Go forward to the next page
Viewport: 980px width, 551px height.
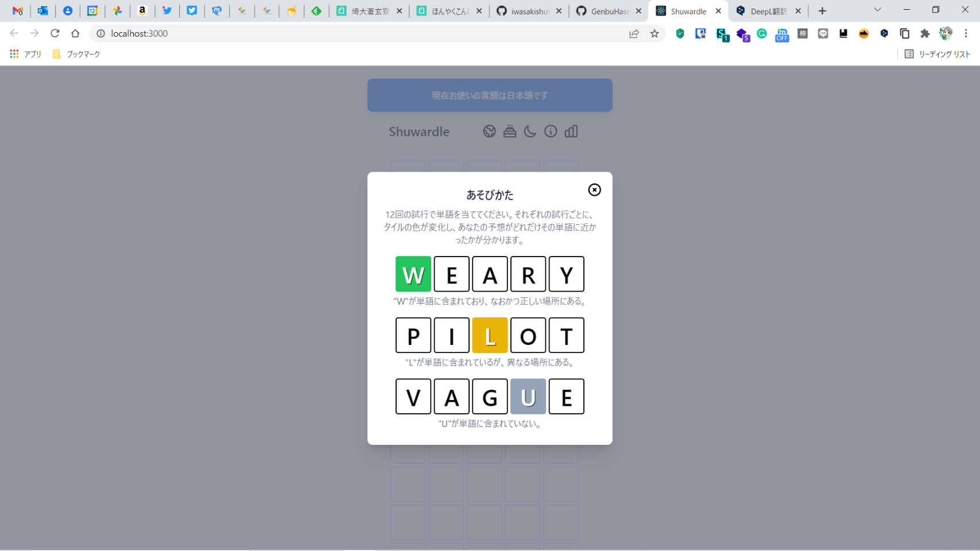click(x=34, y=33)
